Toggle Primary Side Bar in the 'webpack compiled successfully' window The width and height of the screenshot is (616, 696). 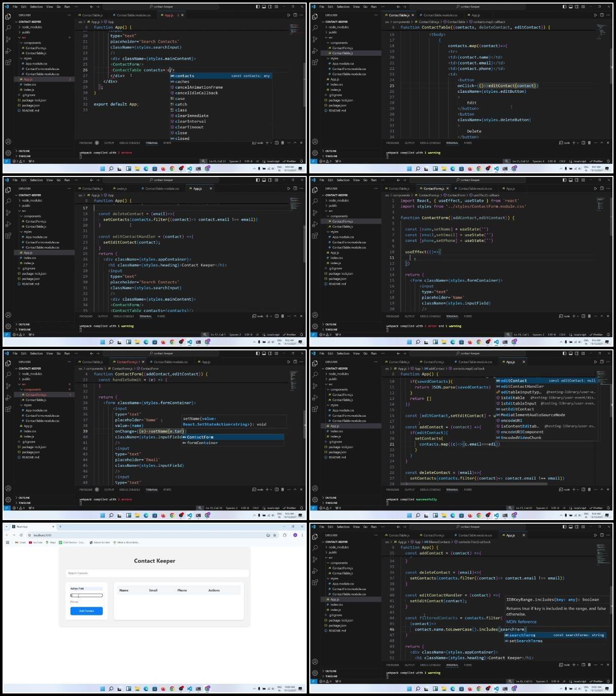click(564, 353)
